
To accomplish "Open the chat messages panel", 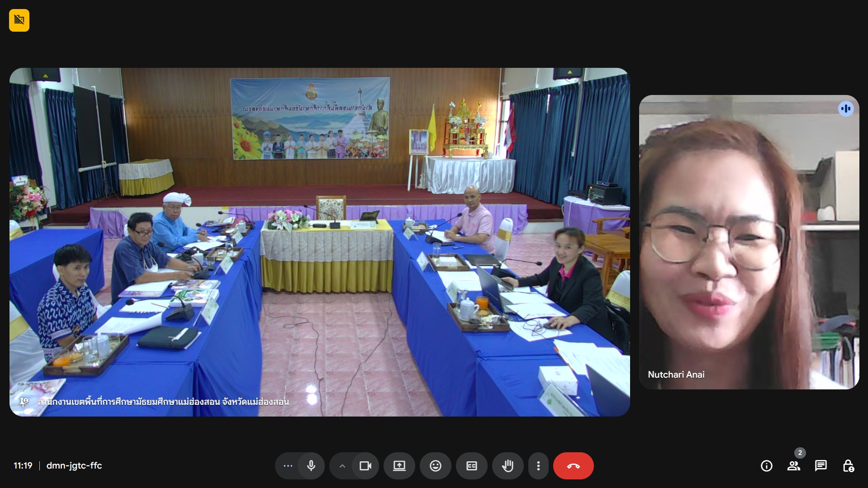I will coord(821,466).
